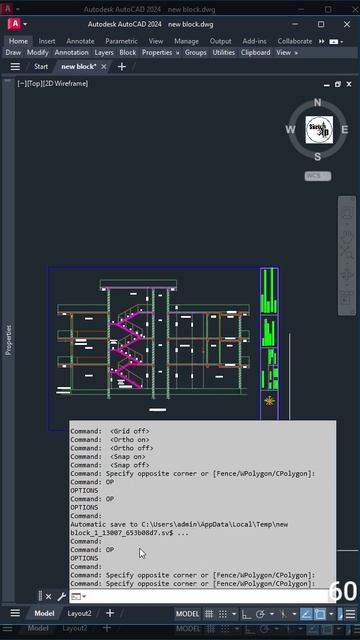Show more ribbon tabs via the double-arrow
360x640 pixels.
322,41
